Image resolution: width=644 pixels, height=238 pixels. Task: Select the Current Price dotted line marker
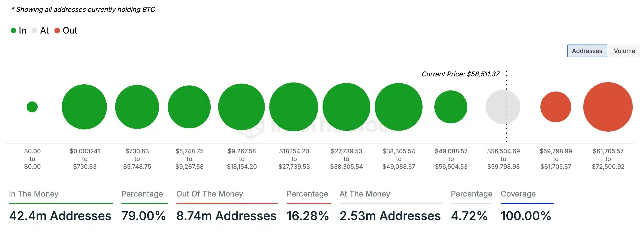pyautogui.click(x=506, y=107)
